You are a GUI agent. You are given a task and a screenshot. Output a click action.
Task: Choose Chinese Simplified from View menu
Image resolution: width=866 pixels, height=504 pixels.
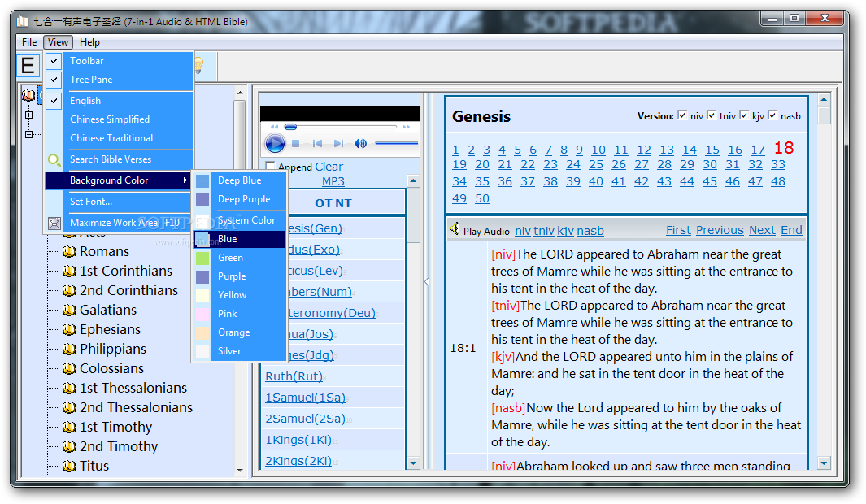tap(109, 119)
